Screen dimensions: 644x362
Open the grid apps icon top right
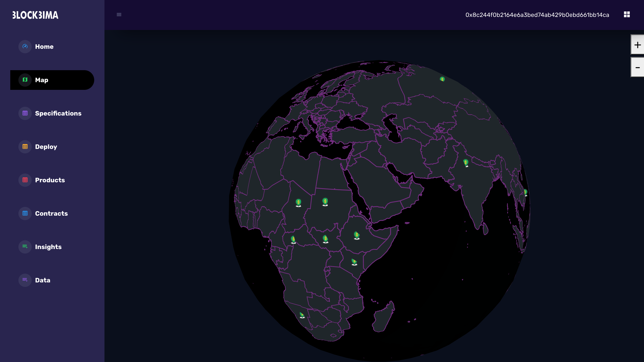click(x=626, y=15)
